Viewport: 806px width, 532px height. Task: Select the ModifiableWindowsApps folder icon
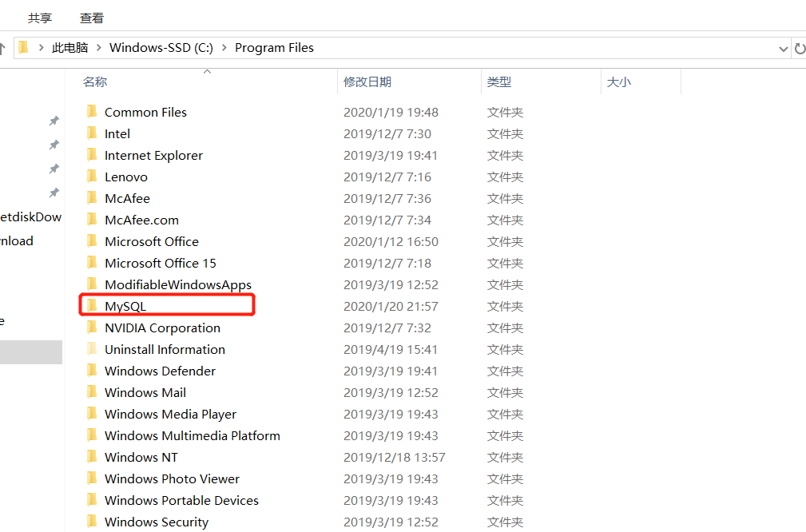pos(92,284)
